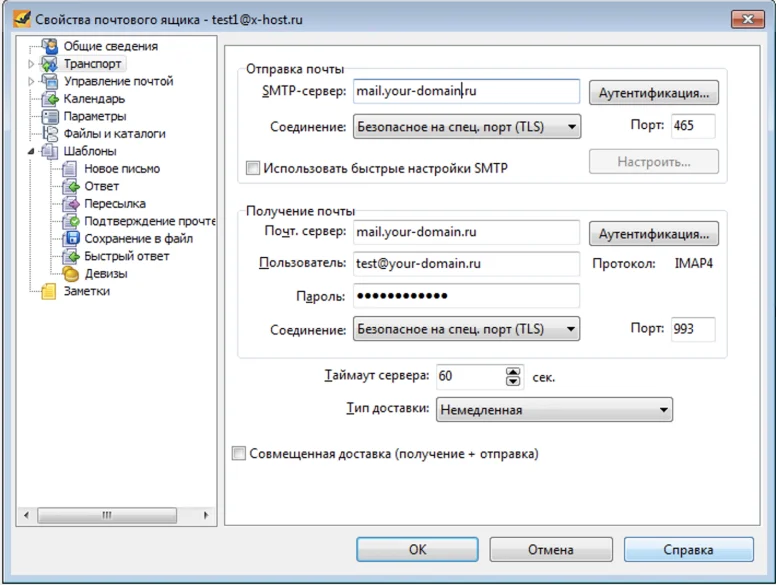
Task: Click the Ответ template icon
Action: [70, 186]
